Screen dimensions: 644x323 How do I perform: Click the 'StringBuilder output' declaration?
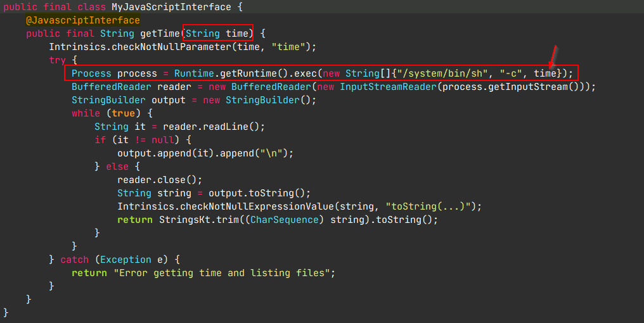point(128,100)
